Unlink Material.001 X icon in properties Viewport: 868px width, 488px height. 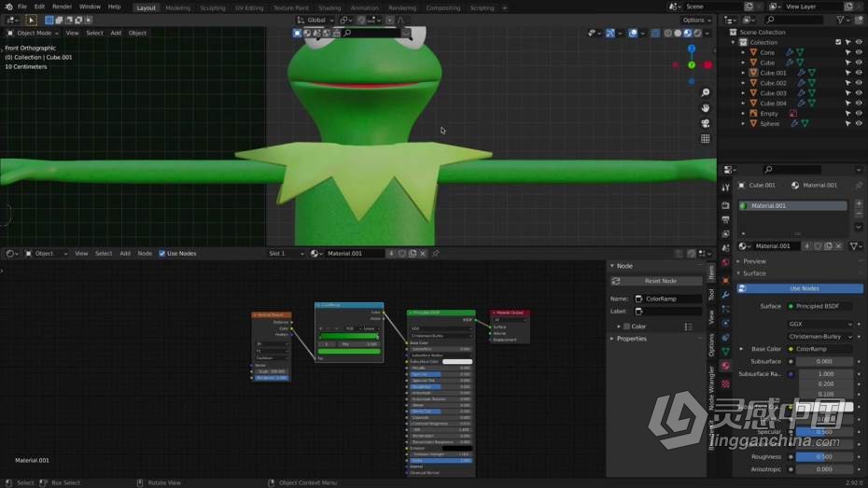(839, 246)
